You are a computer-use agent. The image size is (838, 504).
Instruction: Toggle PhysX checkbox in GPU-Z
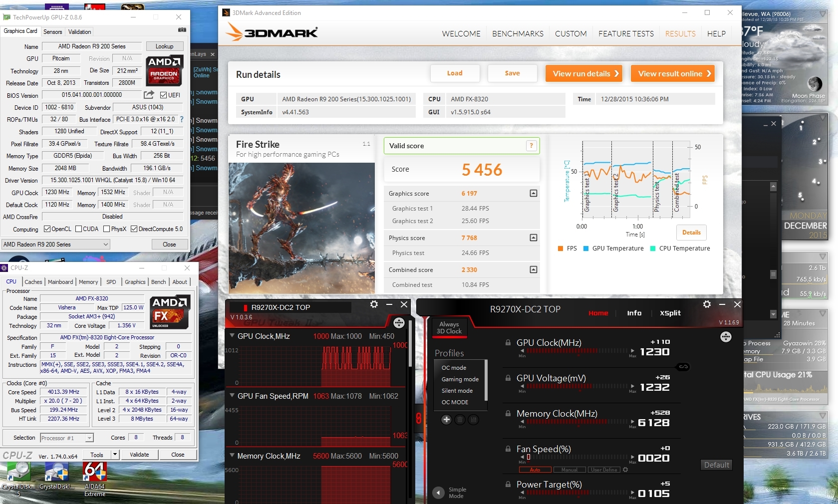click(x=106, y=229)
